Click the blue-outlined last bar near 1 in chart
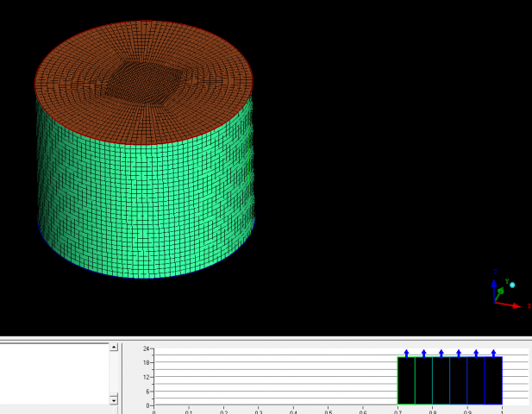The image size is (532, 414). pyautogui.click(x=493, y=381)
